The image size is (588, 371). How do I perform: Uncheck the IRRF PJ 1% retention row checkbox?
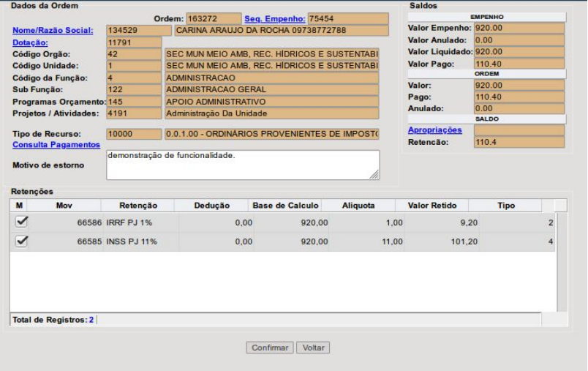tap(21, 220)
